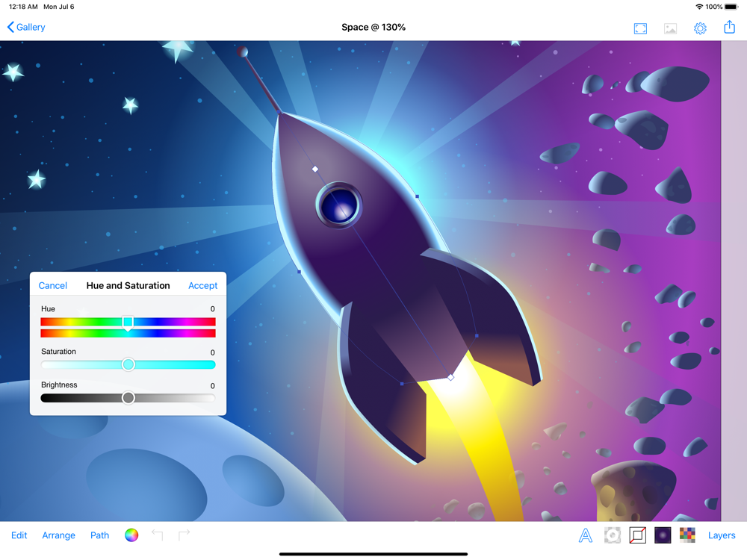Image resolution: width=747 pixels, height=560 pixels.
Task: Click the Brightness value 0
Action: pos(212,386)
